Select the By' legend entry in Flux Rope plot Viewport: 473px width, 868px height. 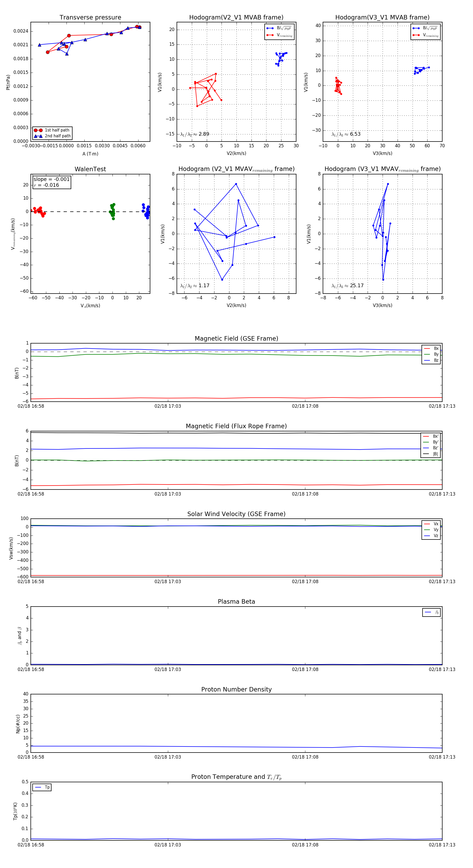(431, 442)
